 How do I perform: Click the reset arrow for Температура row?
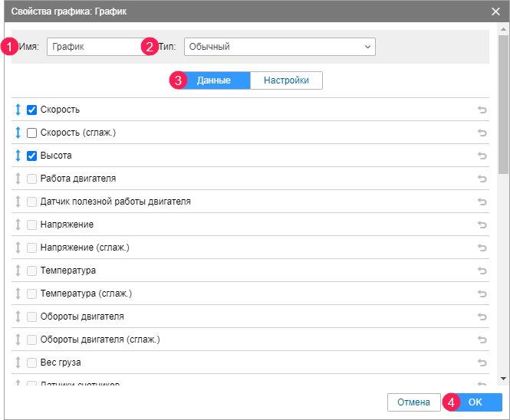pos(482,271)
